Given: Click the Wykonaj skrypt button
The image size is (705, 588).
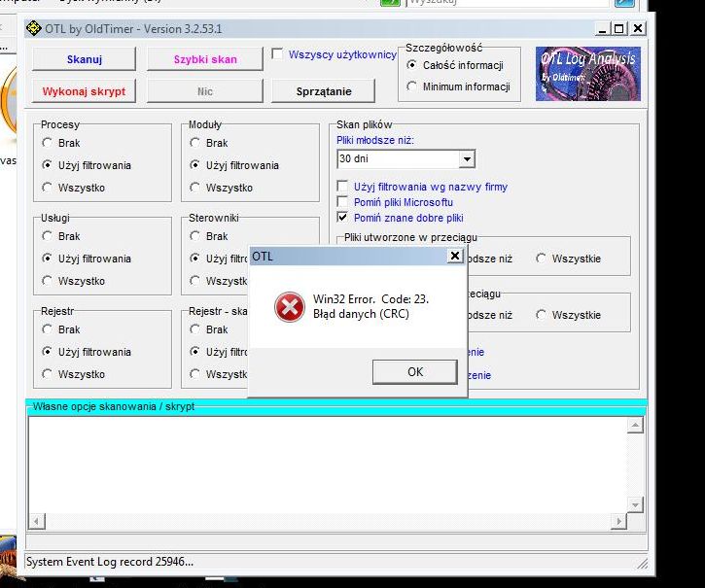Looking at the screenshot, I should click(84, 91).
